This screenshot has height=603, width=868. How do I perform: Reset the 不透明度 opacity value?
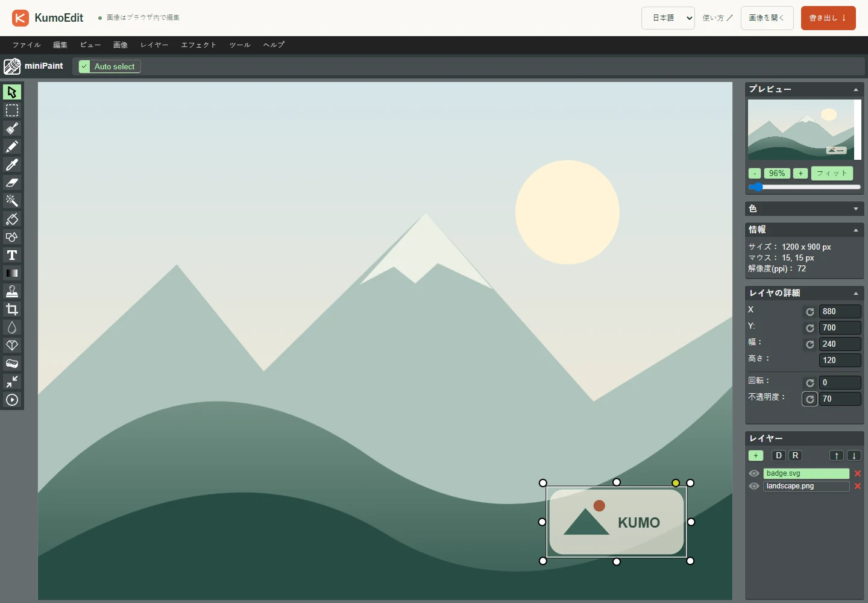[x=810, y=399]
